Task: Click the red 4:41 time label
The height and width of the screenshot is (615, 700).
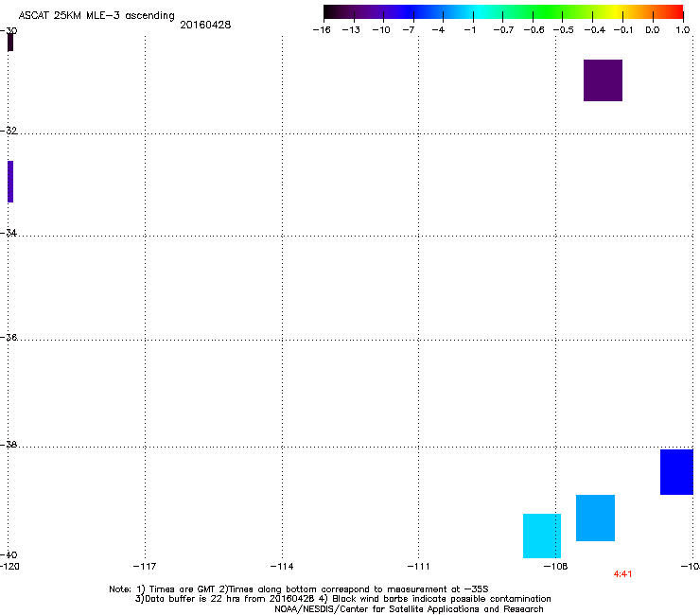Action: coord(622,574)
